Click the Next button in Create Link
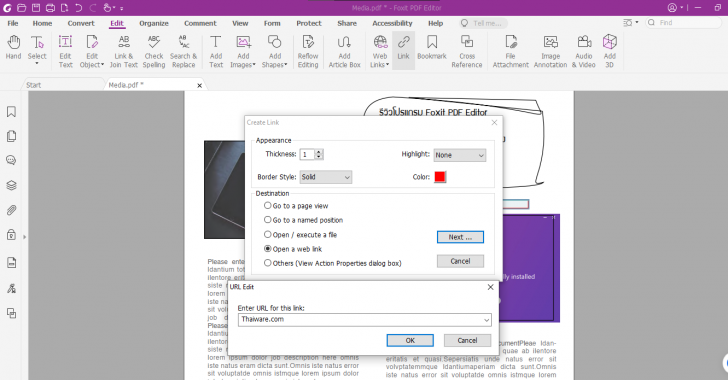 coord(460,237)
